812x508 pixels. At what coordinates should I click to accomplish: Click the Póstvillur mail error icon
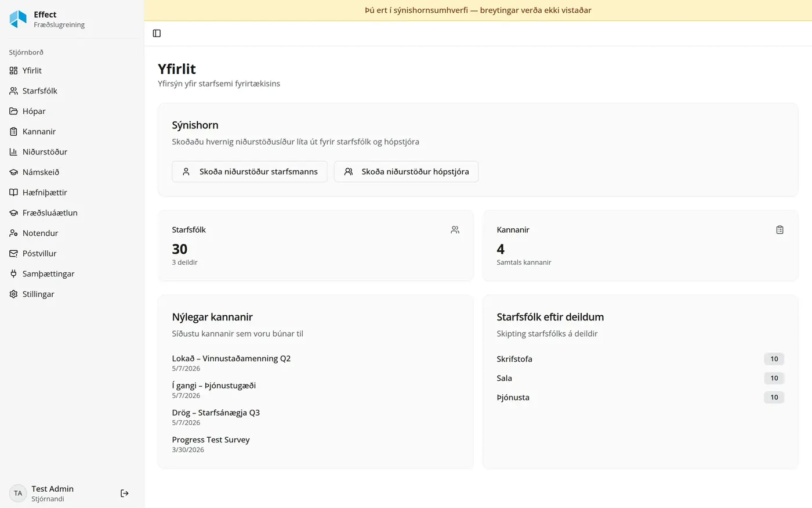tap(13, 253)
